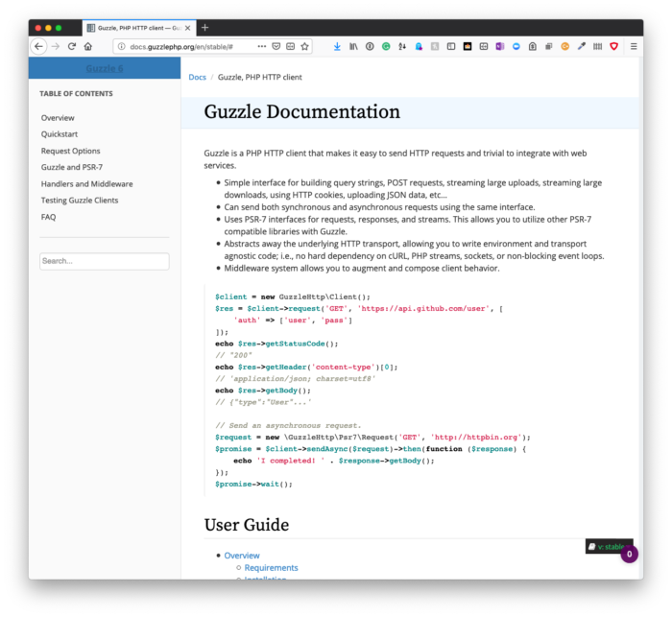This screenshot has height=617, width=672.
Task: Open Guzzle and PSR-7 in the sidebar
Action: pyautogui.click(x=72, y=167)
